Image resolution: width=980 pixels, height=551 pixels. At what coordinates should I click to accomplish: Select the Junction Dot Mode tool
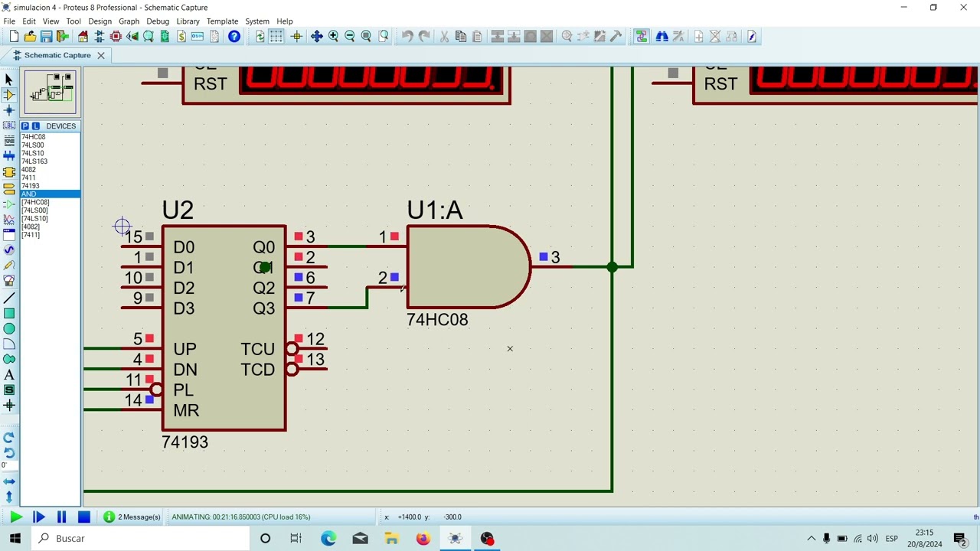point(9,110)
